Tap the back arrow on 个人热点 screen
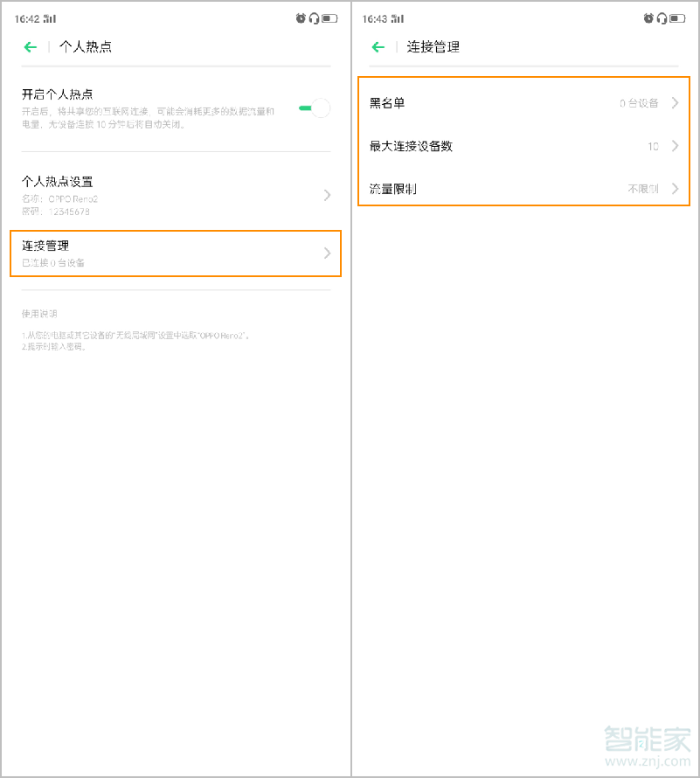The image size is (700, 778). click(x=30, y=46)
